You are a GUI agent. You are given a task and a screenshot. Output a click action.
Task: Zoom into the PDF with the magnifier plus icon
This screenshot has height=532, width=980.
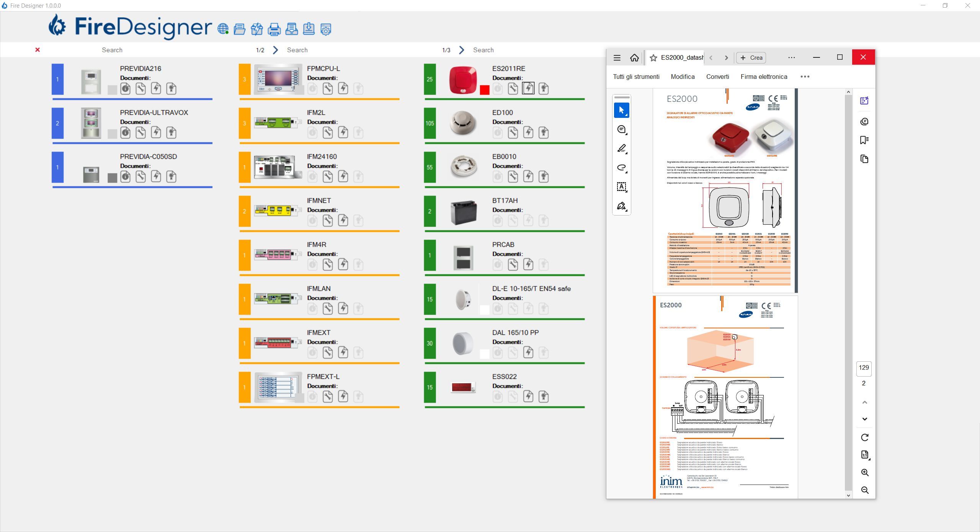pos(864,473)
